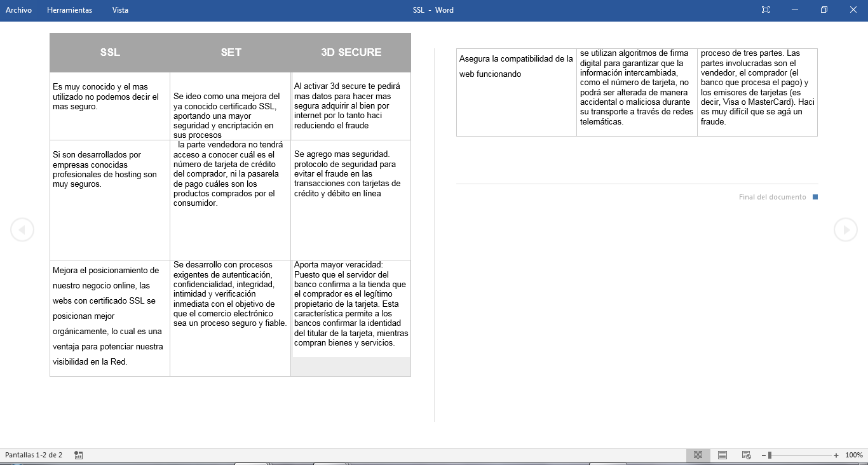The height and width of the screenshot is (465, 868).
Task: Click the Pantallas 1-2 de 2 indicator
Action: 34,455
